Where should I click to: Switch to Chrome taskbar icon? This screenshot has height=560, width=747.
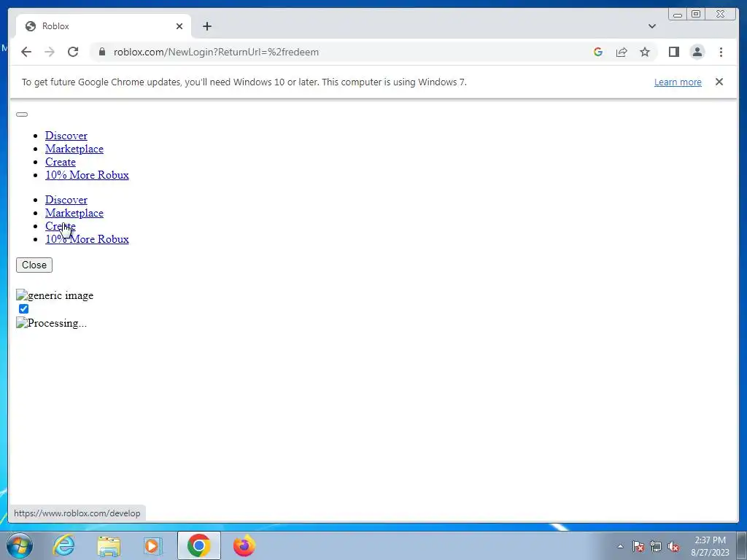[199, 545]
